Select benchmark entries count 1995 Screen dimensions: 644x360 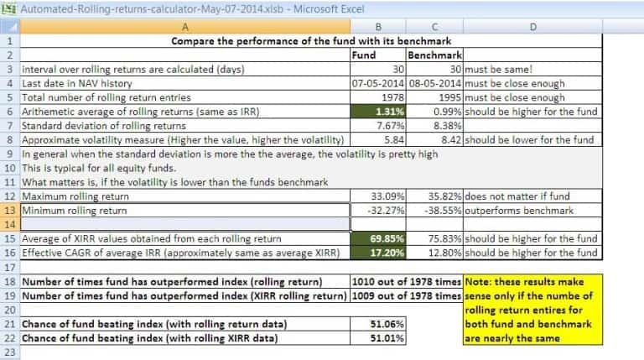pyautogui.click(x=434, y=97)
